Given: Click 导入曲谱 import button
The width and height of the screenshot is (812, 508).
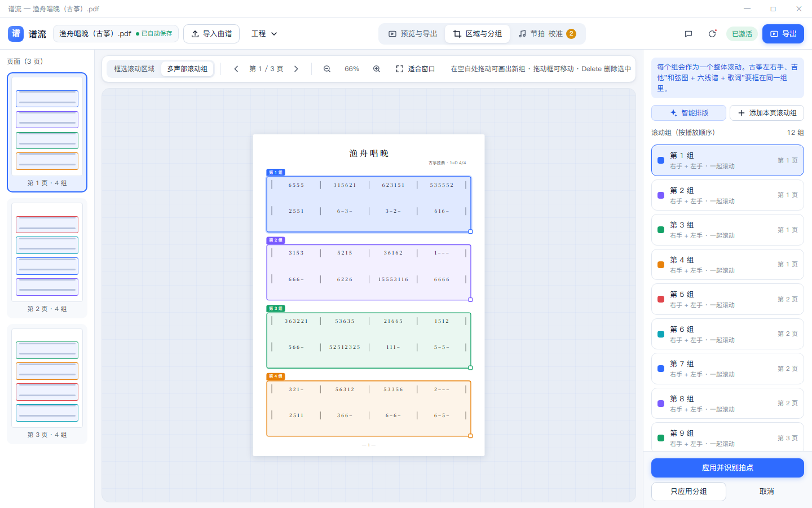Looking at the screenshot, I should [211, 34].
